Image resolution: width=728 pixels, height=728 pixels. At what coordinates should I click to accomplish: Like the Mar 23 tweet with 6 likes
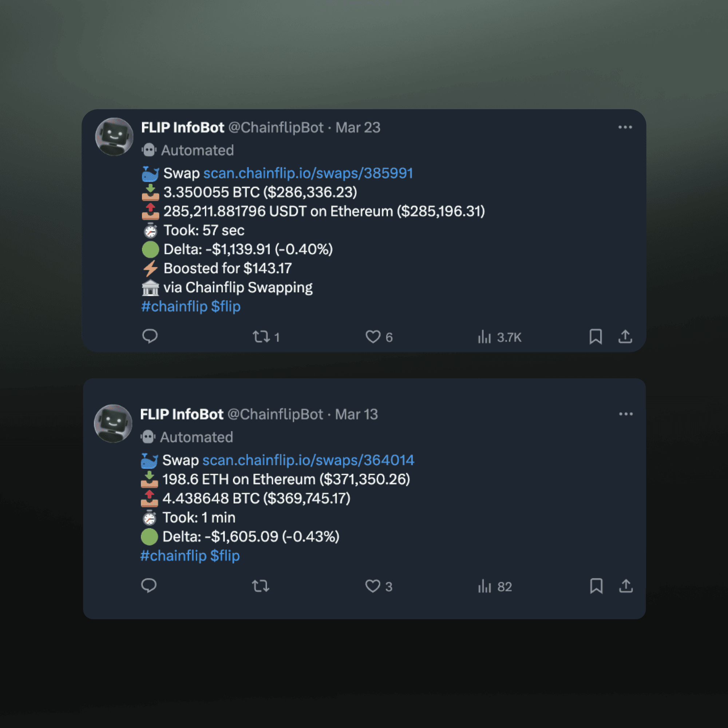coord(379,337)
